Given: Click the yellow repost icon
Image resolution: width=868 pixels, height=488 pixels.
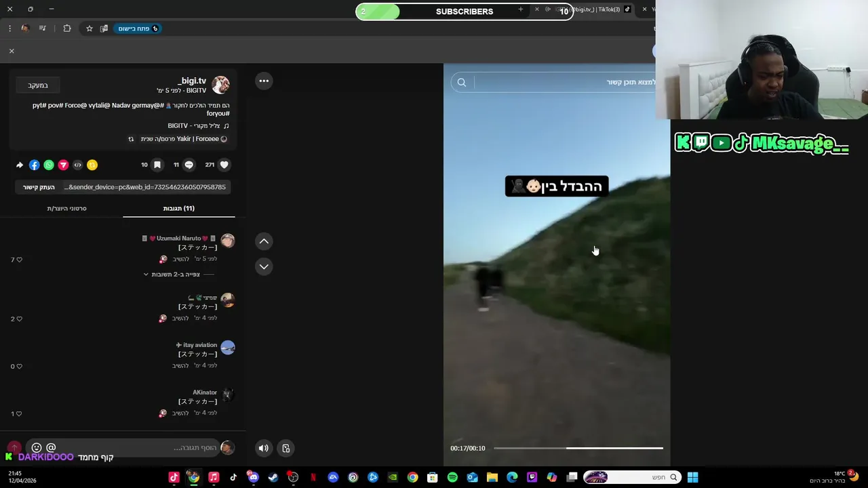Looking at the screenshot, I should [92, 165].
